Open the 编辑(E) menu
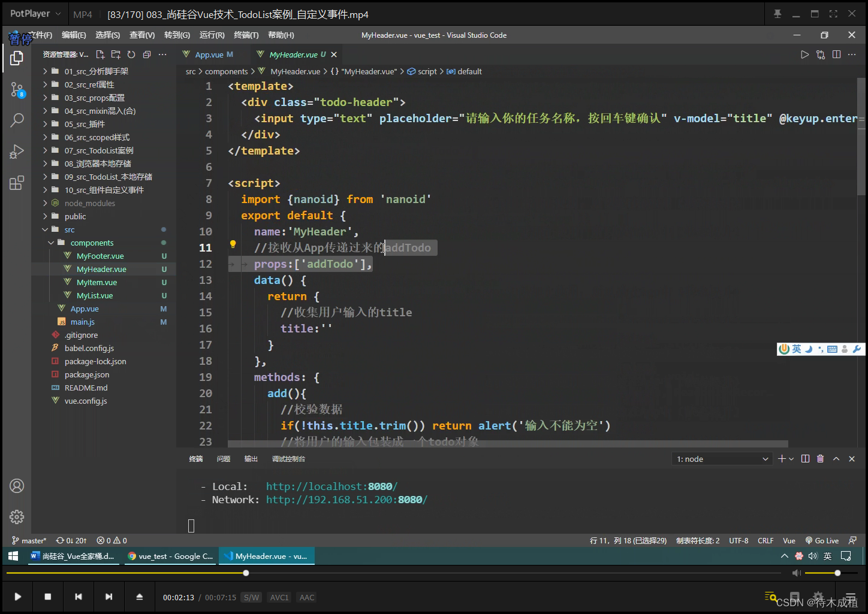 pos(74,35)
